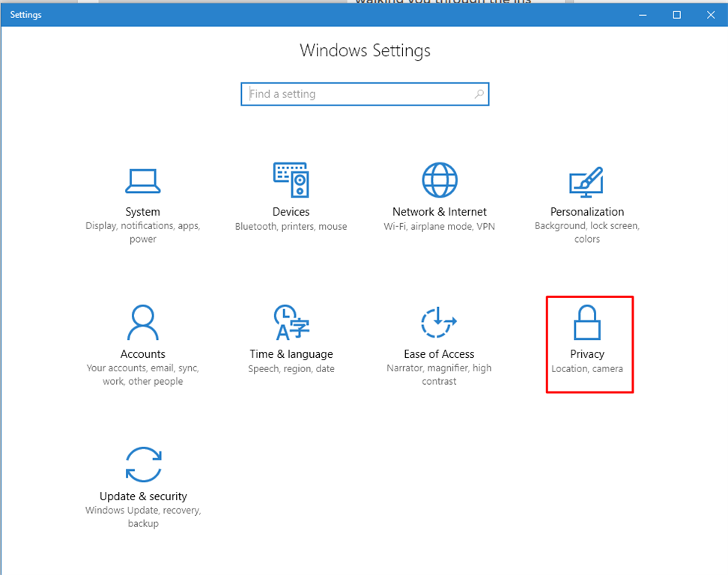Click 'Location, camera' description
This screenshot has width=728, height=575.
(x=587, y=369)
